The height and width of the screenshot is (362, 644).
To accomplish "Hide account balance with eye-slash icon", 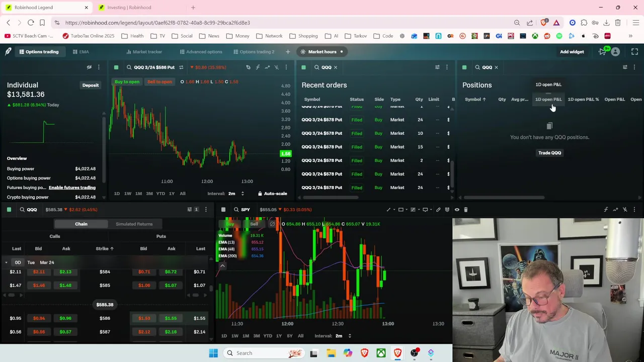I will coord(89,67).
